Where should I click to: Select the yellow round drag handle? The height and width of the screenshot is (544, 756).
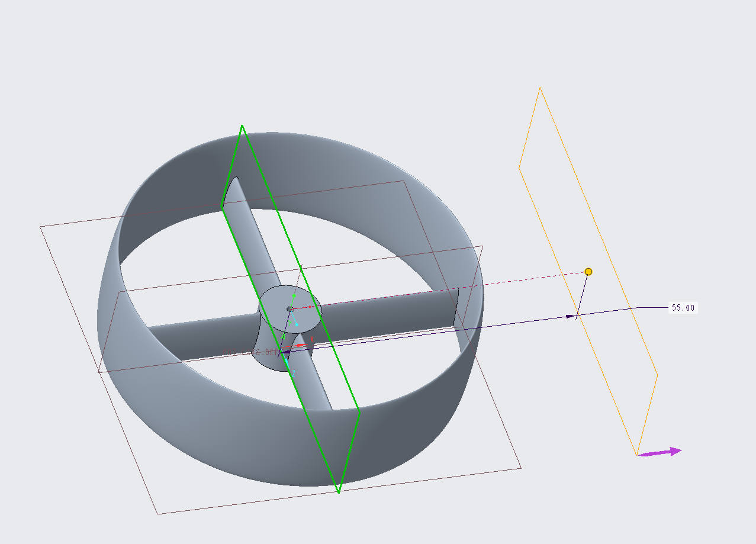[x=588, y=272]
